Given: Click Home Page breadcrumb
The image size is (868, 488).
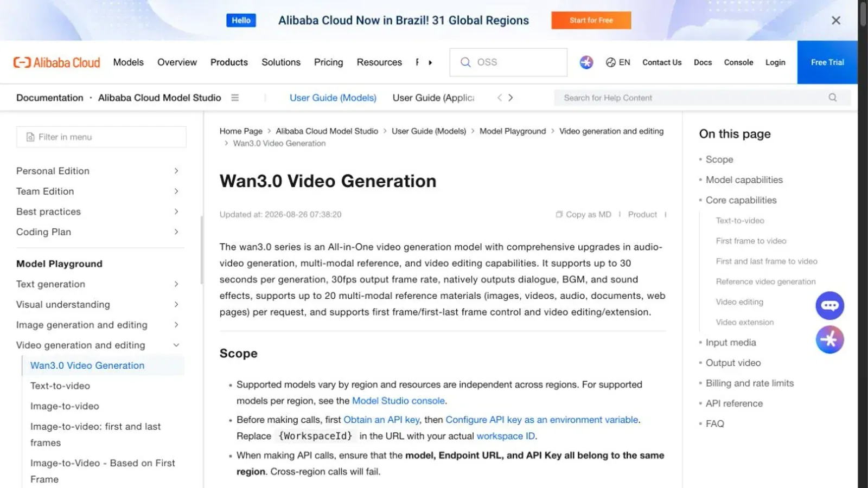Looking at the screenshot, I should (241, 131).
